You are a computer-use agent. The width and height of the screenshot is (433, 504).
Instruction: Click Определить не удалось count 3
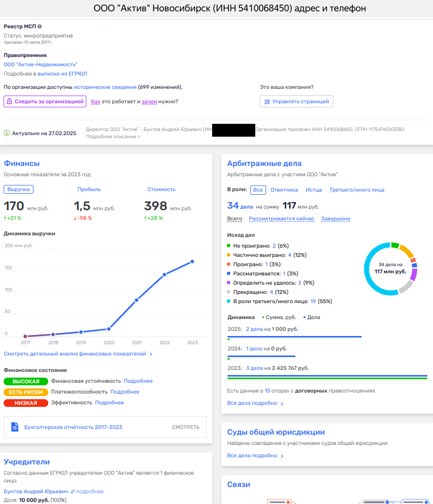(x=299, y=283)
